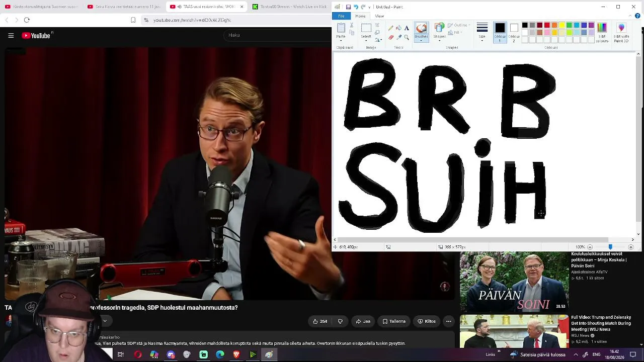Click the browser address bar URL
This screenshot has width=644, height=362.
click(x=192, y=20)
